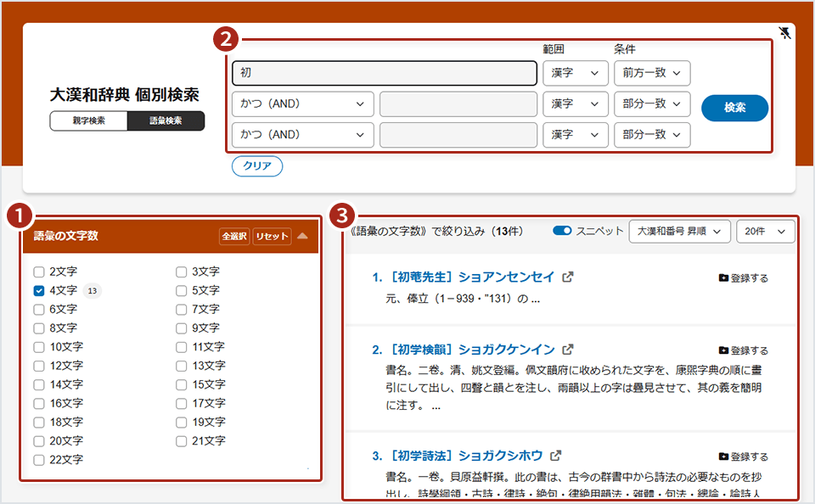Focus first search field containing 初

[x=385, y=73]
